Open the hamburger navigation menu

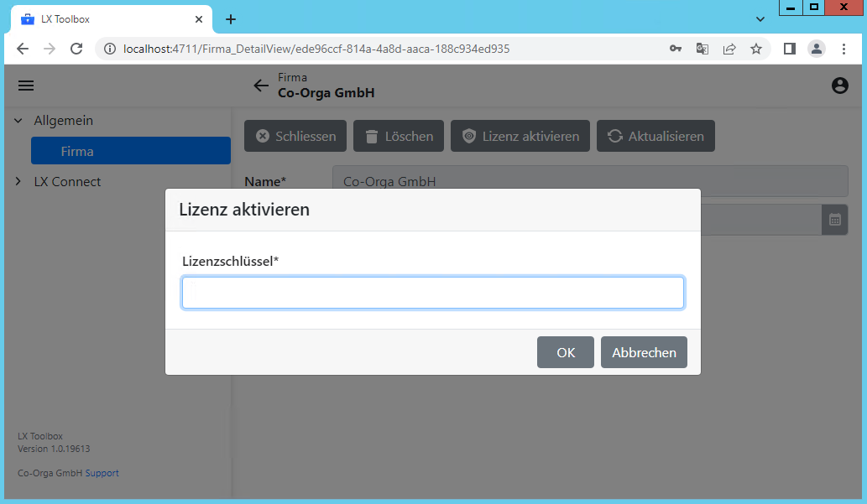coord(26,86)
